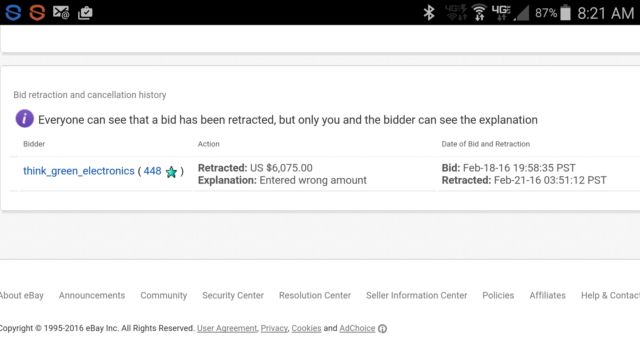Tap the 8:21 AM clock

[606, 13]
